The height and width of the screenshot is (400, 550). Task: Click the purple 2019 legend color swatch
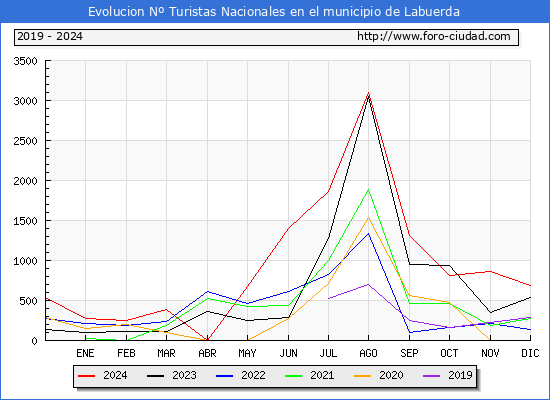tap(432, 376)
